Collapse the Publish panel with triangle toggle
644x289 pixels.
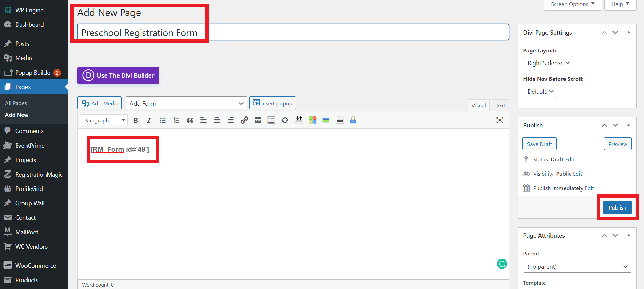[629, 125]
